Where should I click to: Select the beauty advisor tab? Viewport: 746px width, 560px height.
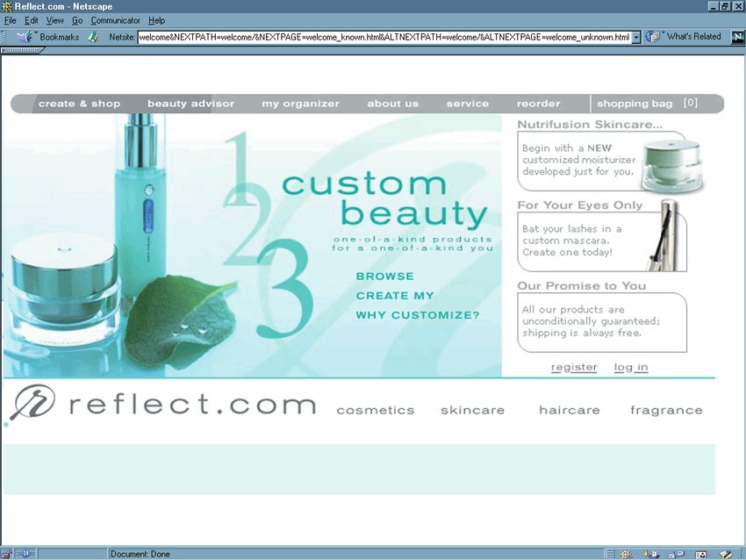(190, 104)
